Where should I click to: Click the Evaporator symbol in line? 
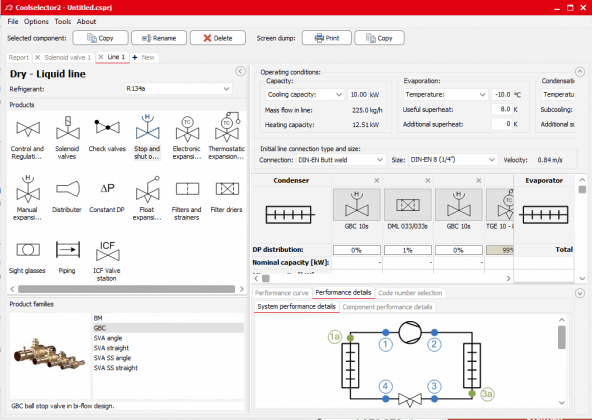(544, 215)
